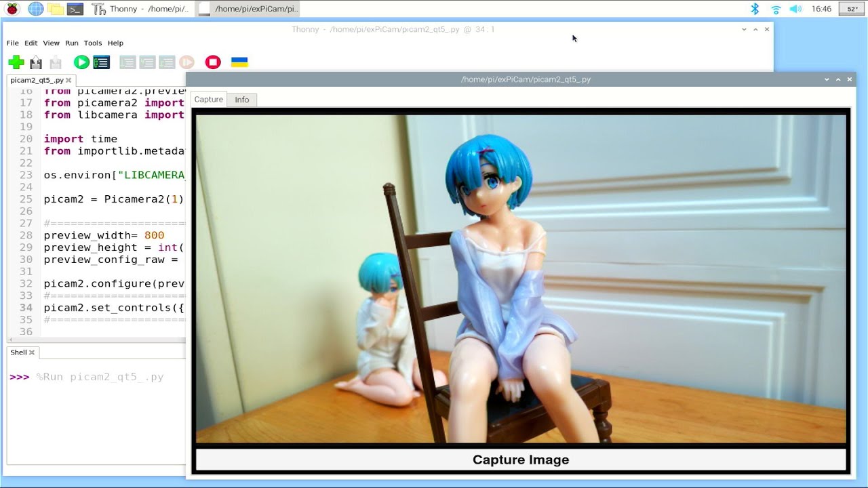Click the 16:46 clock in the panel
The width and height of the screenshot is (868, 488).
coord(821,9)
